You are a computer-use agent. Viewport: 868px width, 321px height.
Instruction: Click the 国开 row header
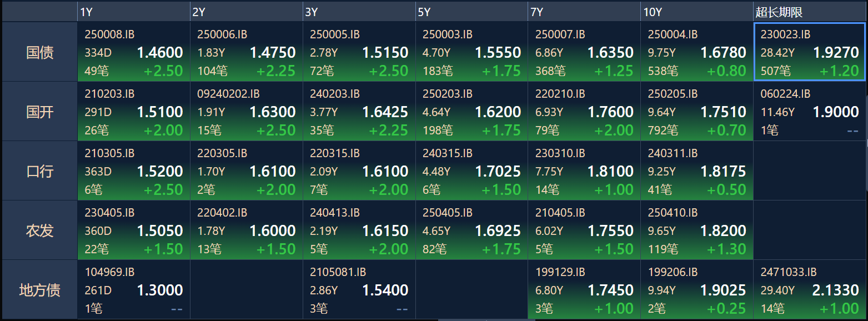(x=39, y=111)
